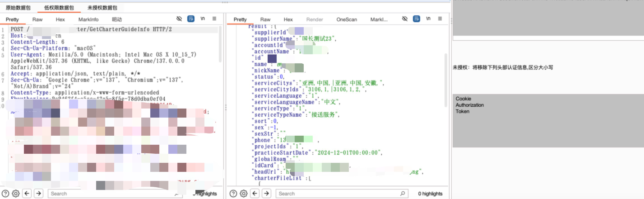The width and height of the screenshot is (644, 199).
Task: Open response editor hamburger menu
Action: point(440,19)
